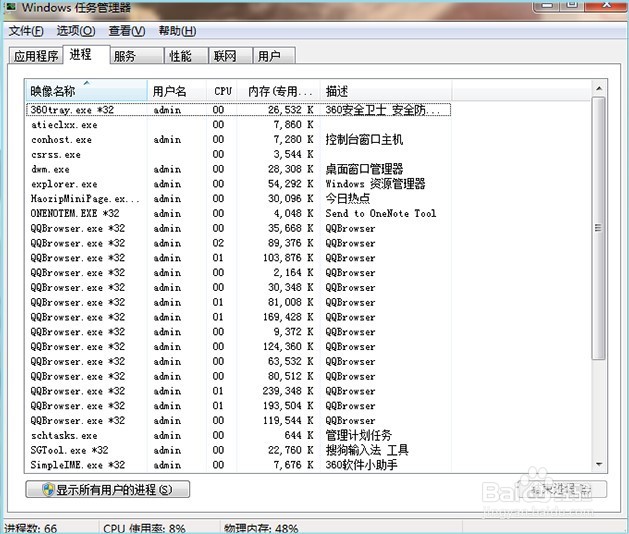Click the 管理计划任务 description
Screen dimensions: 629x534
(358, 435)
